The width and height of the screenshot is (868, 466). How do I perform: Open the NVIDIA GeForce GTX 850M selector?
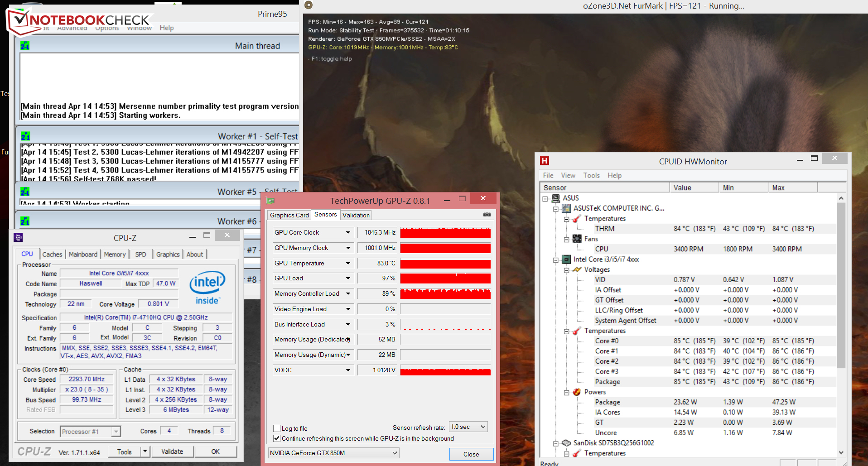tap(333, 453)
